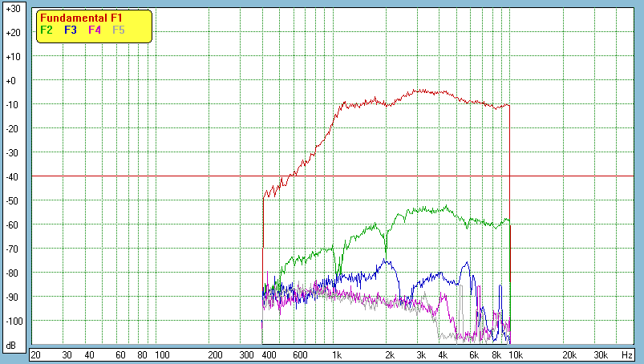Screen dimensions: 644x364
Task: Select the magenta F4 legend entry
Action: pyautogui.click(x=95, y=30)
